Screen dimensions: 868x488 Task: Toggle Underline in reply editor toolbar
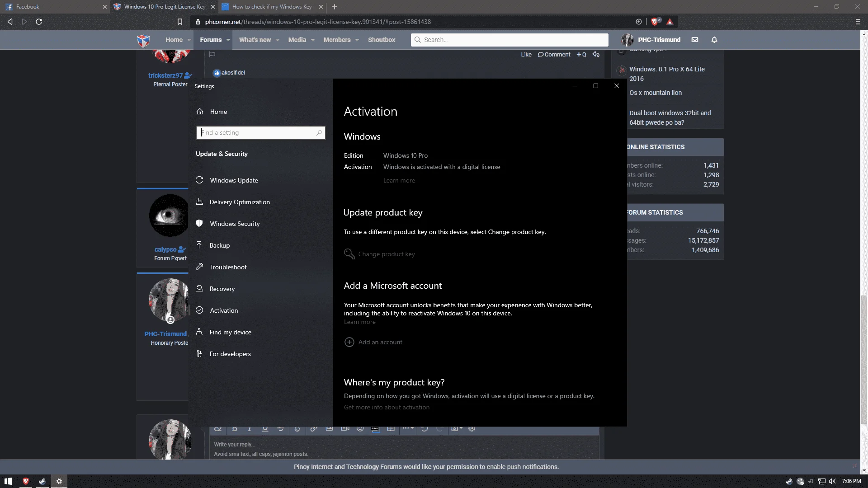(x=265, y=429)
